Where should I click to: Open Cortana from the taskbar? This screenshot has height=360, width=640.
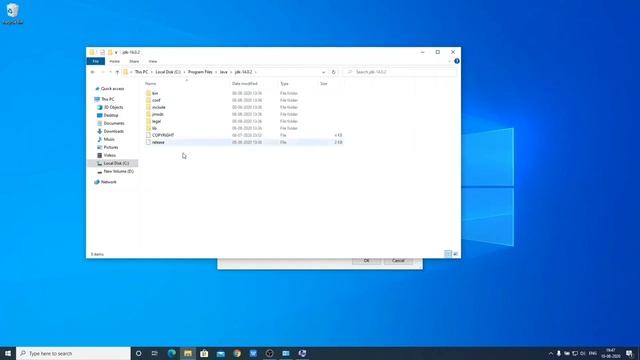(139, 353)
